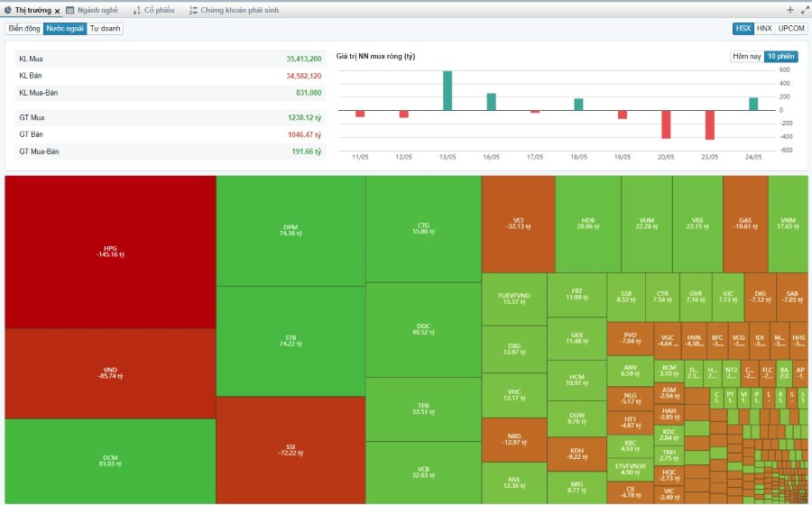Select the DPM treemap tile
This screenshot has height=505, width=812.
(x=291, y=230)
